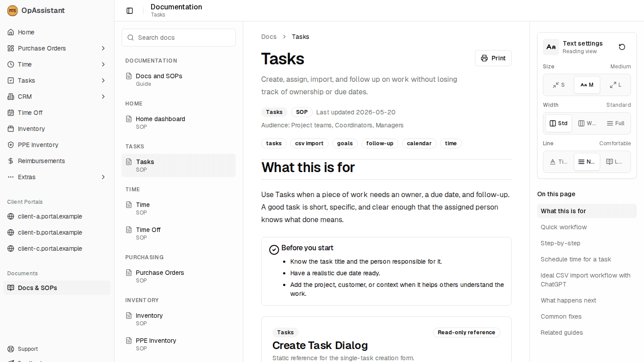
Task: Click the Support icon at bottom
Action: pyautogui.click(x=11, y=349)
